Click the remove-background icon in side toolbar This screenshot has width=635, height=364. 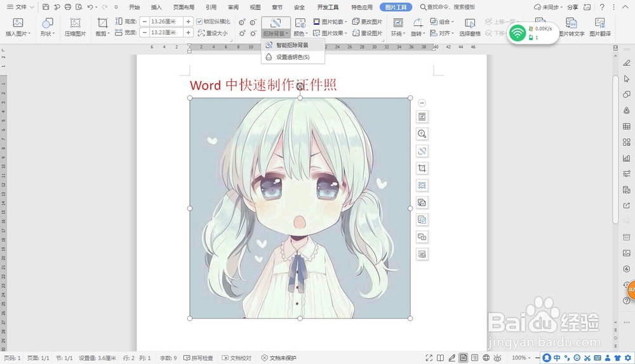tap(422, 152)
